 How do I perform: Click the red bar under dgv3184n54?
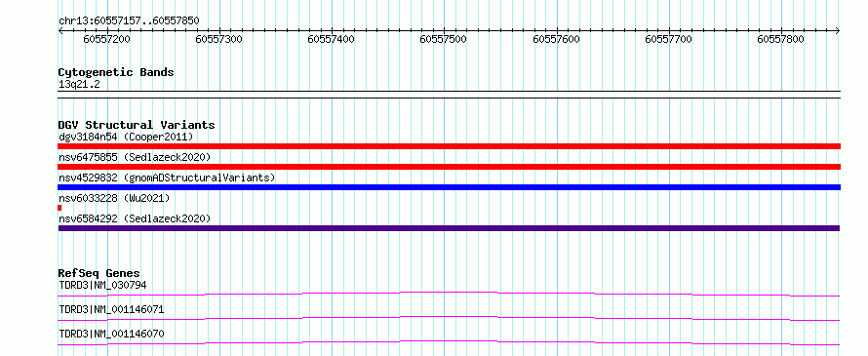449,146
